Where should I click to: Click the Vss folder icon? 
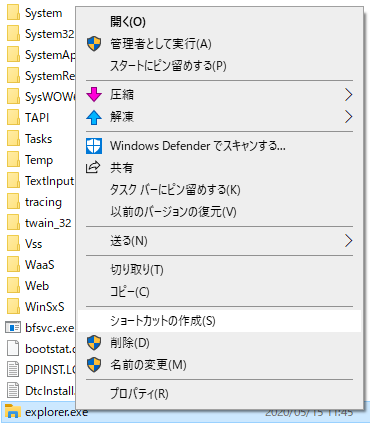click(13, 243)
